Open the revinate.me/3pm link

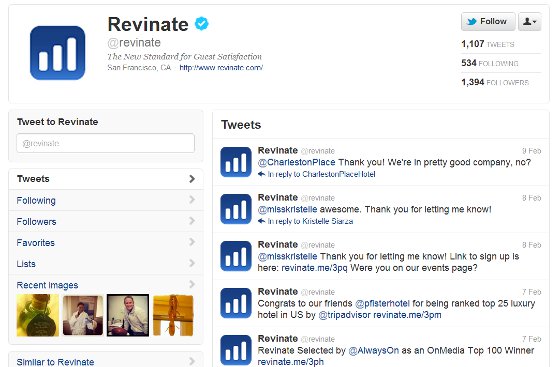[x=408, y=315]
